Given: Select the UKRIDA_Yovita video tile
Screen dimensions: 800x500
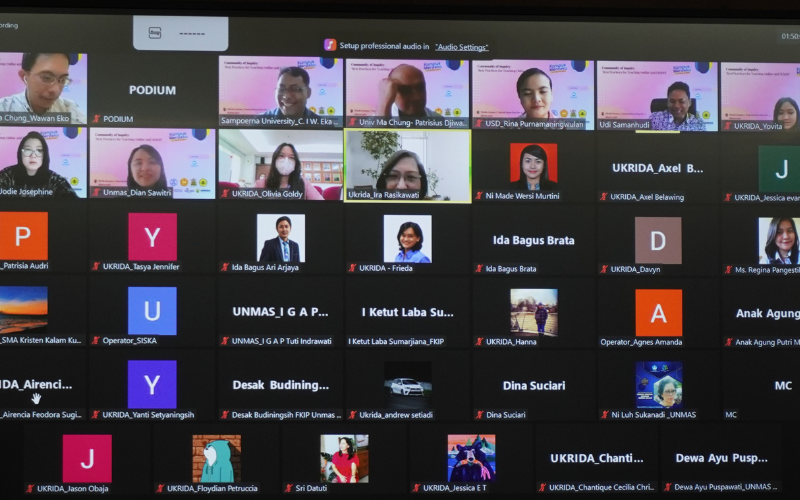Looking at the screenshot, I should [x=761, y=97].
